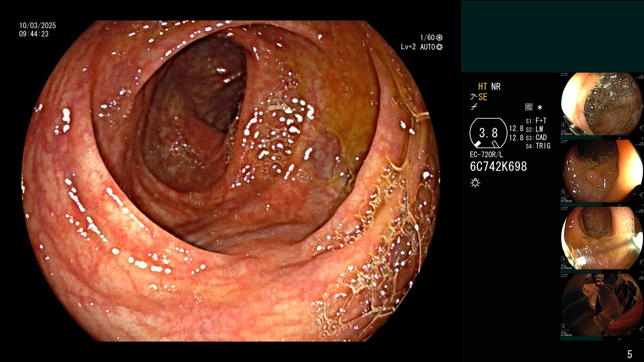Open the settings sliders icon

pos(529,107)
